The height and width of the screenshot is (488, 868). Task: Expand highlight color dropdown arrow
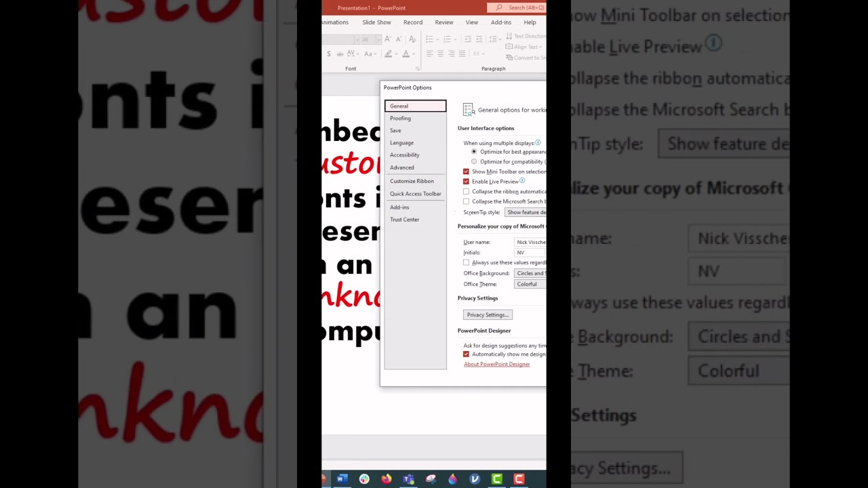(395, 54)
